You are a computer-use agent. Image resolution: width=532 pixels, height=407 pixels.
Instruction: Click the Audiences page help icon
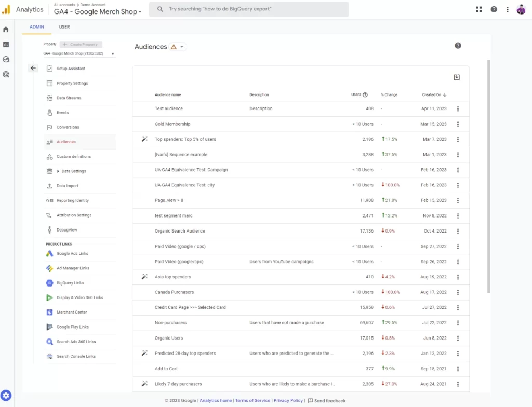point(458,46)
